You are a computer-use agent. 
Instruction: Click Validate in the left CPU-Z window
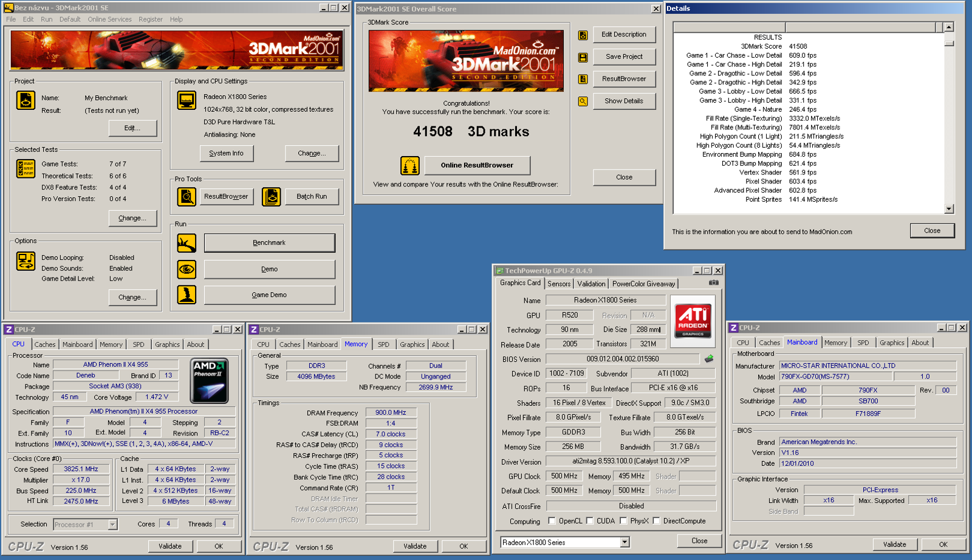170,546
